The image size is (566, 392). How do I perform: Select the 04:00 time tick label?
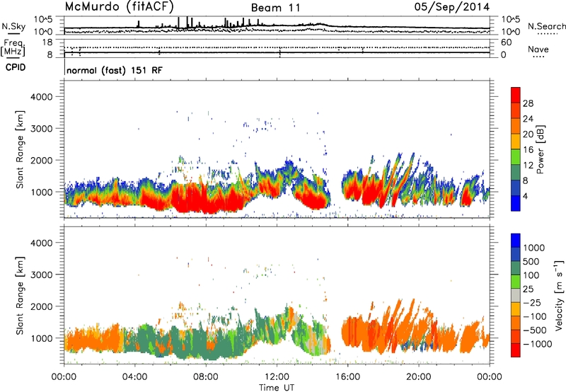pos(134,377)
